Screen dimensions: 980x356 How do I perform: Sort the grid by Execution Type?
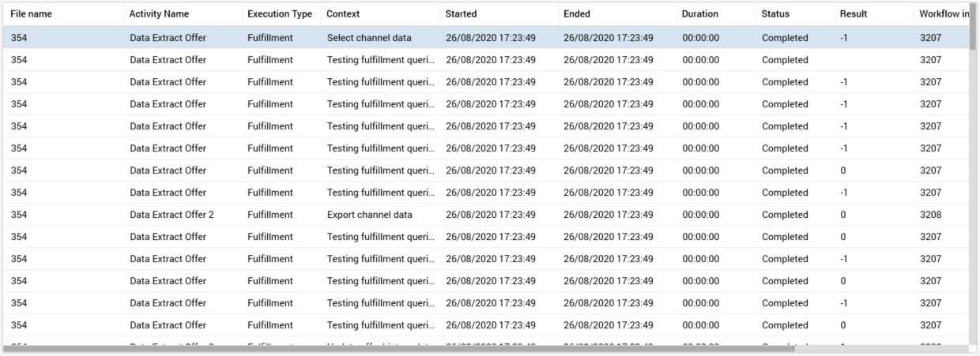coord(279,14)
